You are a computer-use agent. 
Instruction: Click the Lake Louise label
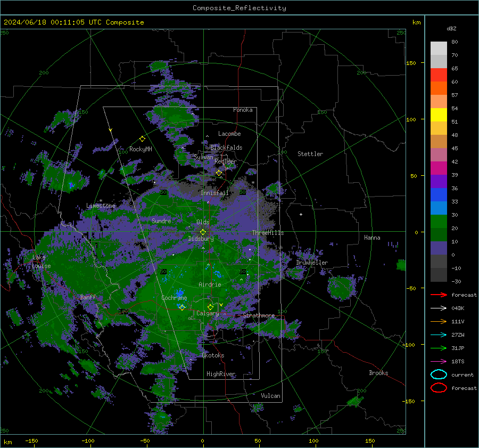coord(41,262)
